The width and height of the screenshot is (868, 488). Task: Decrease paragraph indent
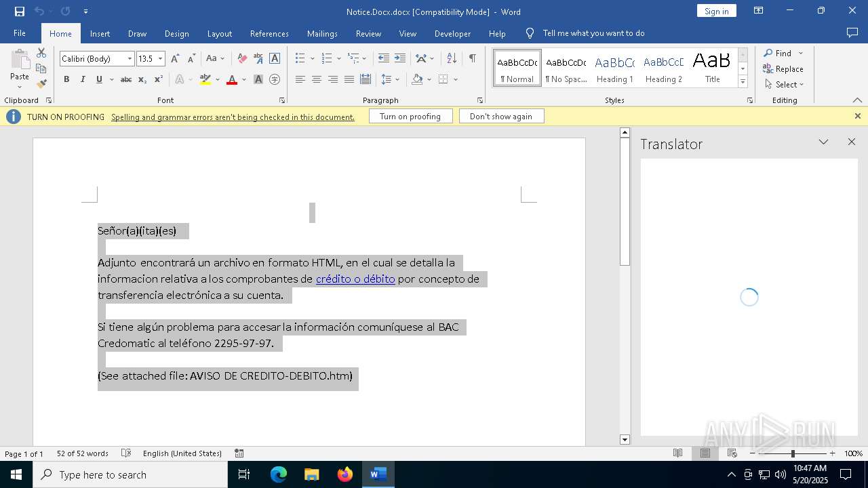[x=384, y=59]
